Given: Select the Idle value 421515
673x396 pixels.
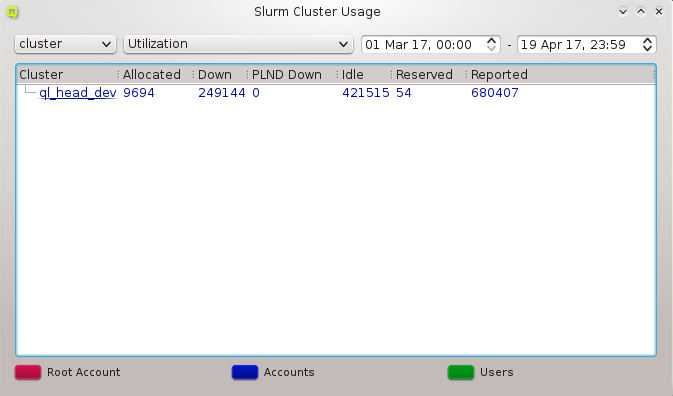Looking at the screenshot, I should click(366, 93).
